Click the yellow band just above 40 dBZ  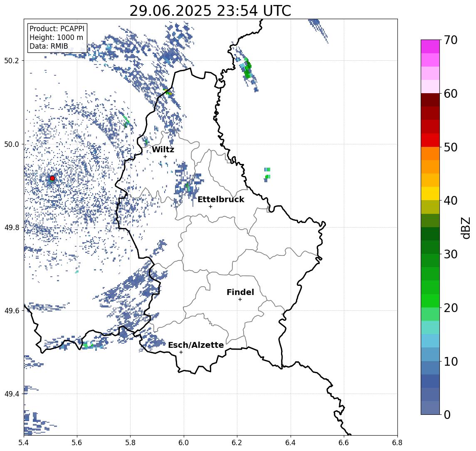[x=430, y=193]
